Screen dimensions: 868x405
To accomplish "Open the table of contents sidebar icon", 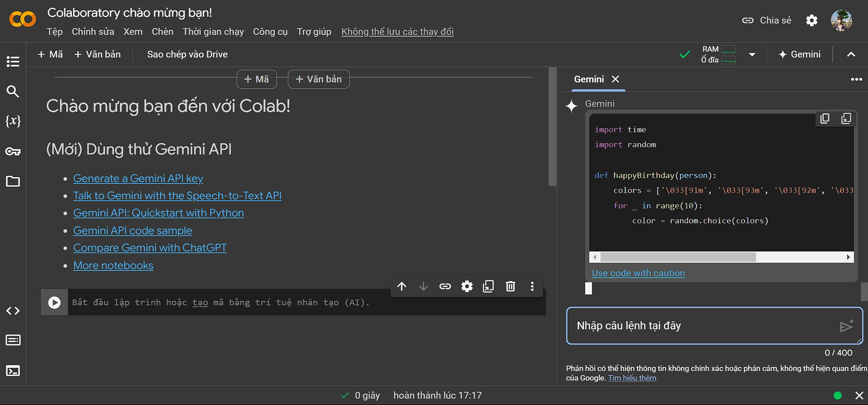I will coord(13,61).
